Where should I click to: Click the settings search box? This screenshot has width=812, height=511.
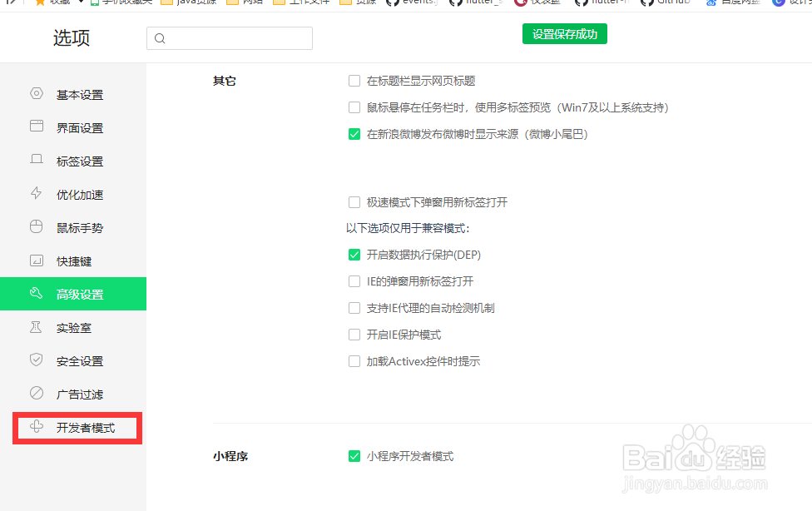click(230, 38)
